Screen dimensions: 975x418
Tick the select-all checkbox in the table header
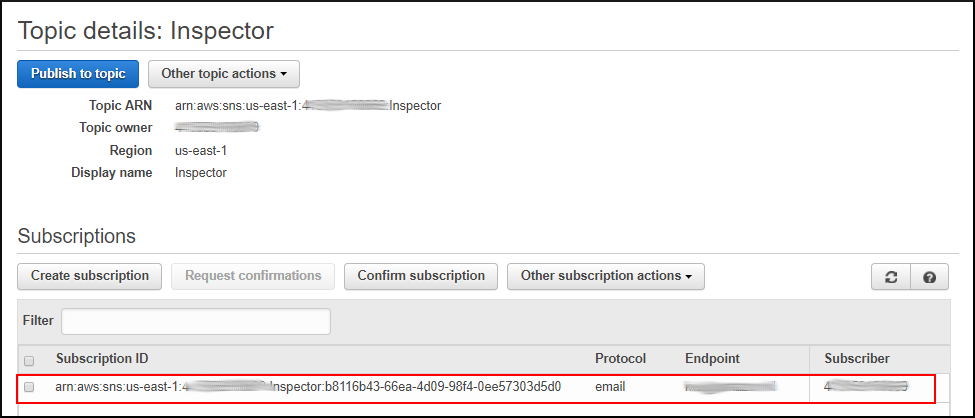(29, 360)
